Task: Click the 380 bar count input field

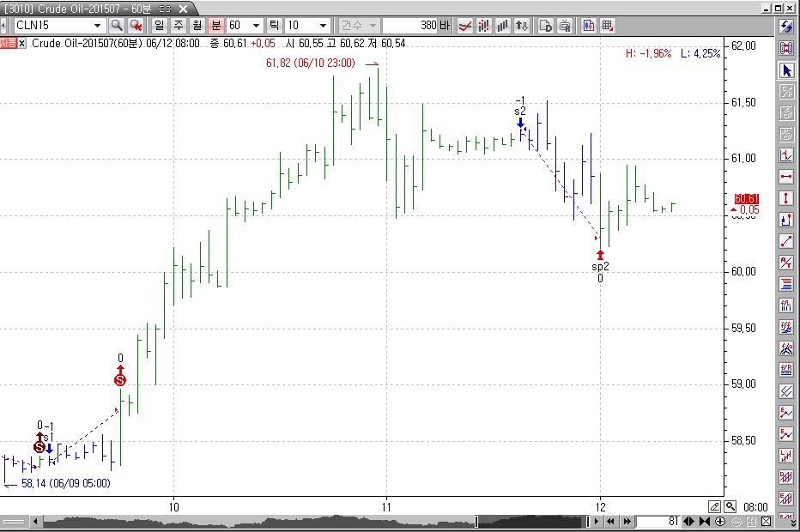Action: coord(410,26)
